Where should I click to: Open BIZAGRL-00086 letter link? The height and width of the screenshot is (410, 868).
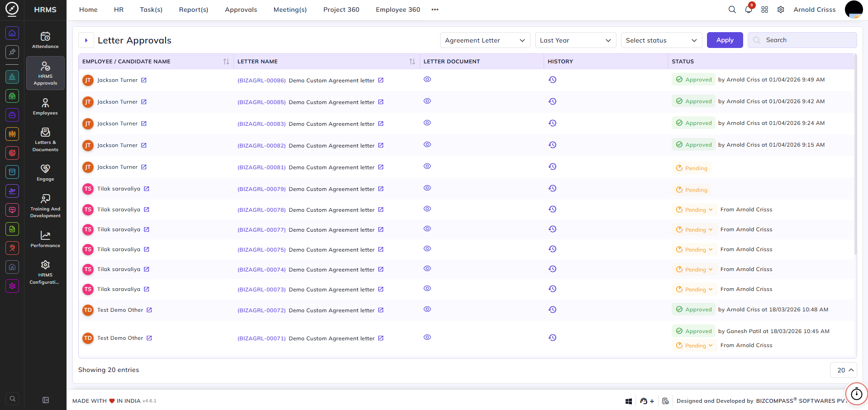click(x=261, y=81)
